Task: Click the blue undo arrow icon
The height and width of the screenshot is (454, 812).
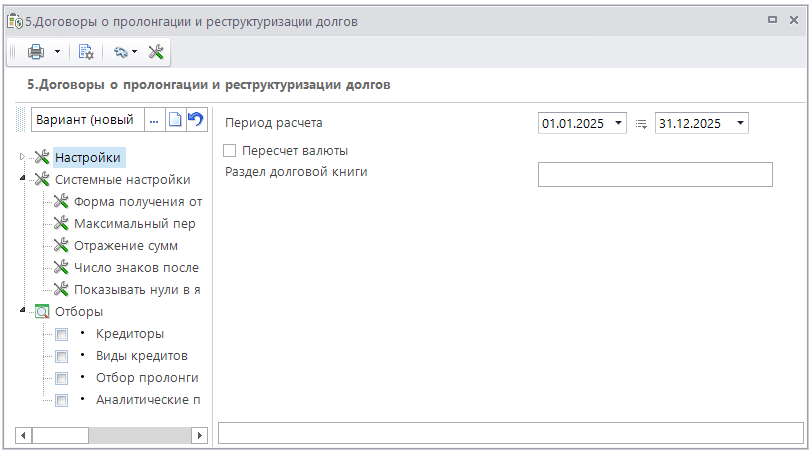Action: [196, 120]
